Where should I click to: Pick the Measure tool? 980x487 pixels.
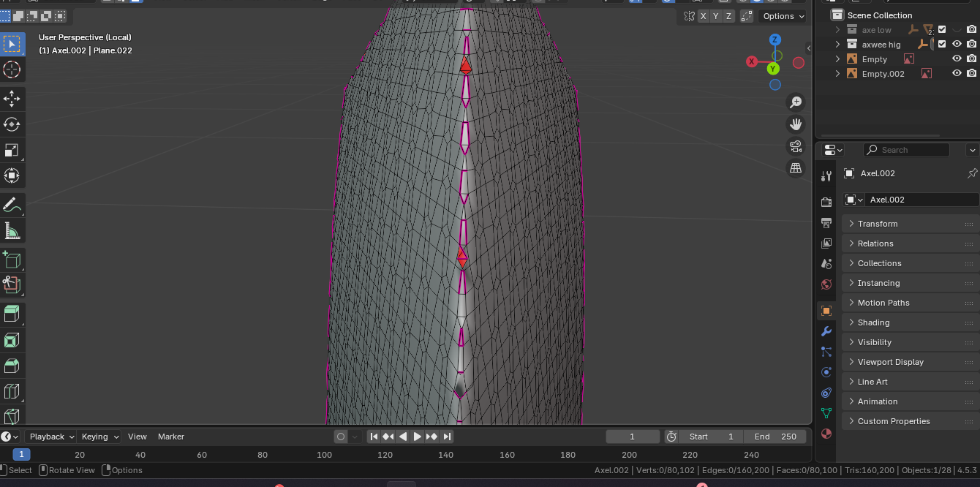(x=12, y=231)
